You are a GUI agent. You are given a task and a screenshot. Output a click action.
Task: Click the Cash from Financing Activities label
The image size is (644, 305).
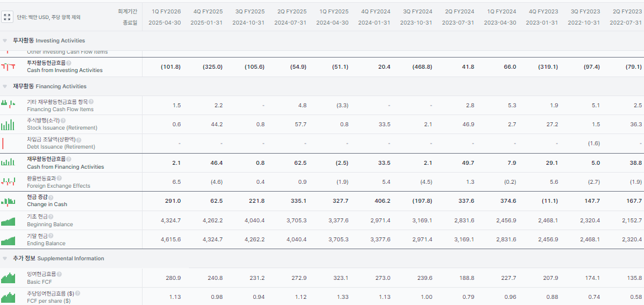65,166
